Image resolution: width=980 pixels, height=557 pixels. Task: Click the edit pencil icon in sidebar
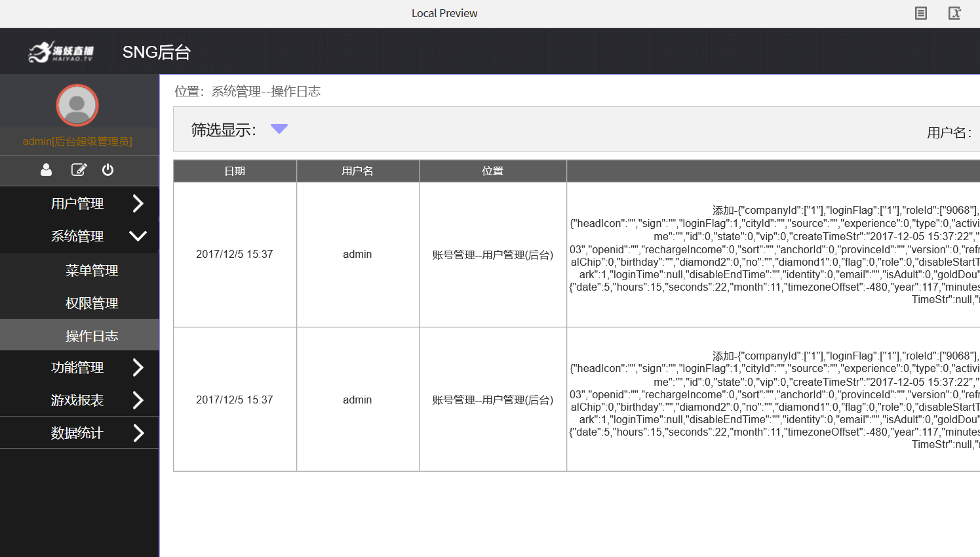point(79,170)
